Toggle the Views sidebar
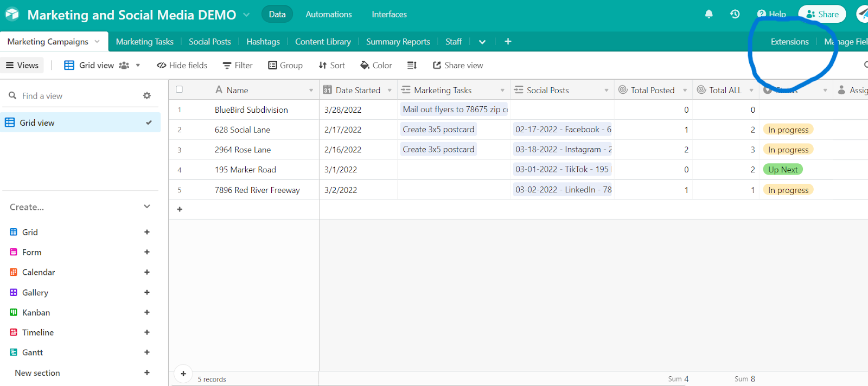 (x=22, y=65)
